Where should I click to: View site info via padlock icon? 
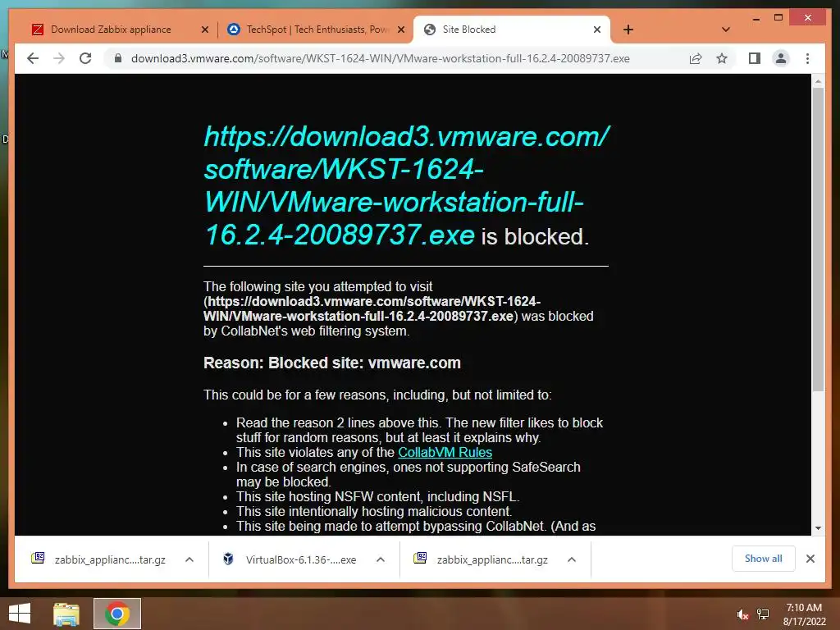pyautogui.click(x=118, y=58)
